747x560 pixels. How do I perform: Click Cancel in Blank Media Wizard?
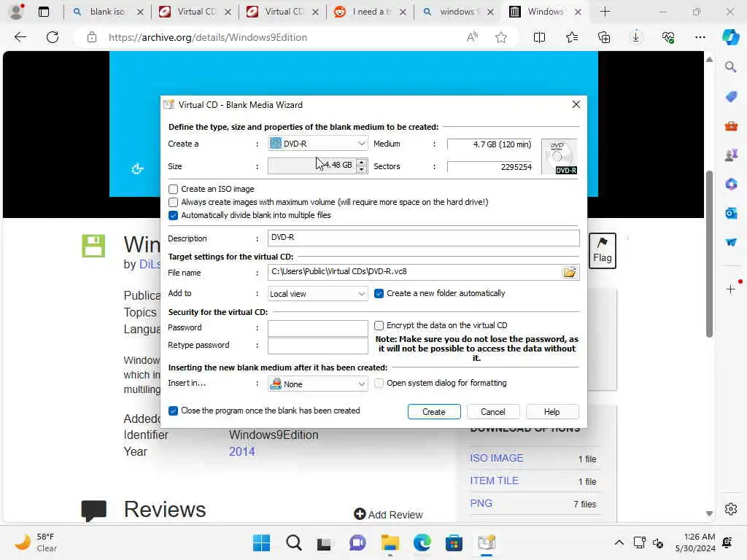[x=492, y=412]
